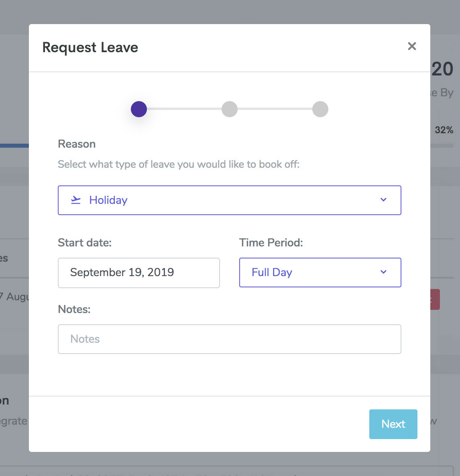Click the 32% progress bar behind the dialog
460x476 pixels.
pos(442,146)
